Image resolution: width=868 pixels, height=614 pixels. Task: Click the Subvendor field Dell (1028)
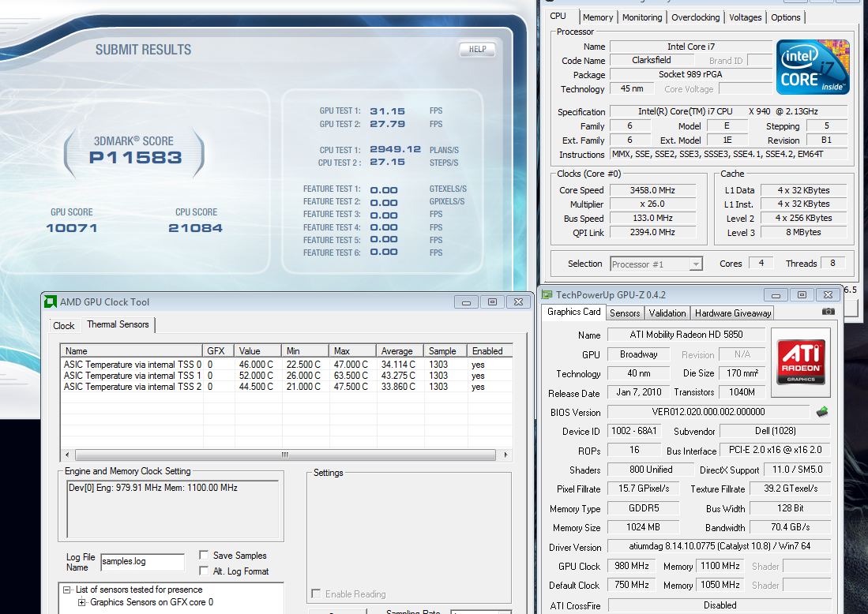pos(776,431)
